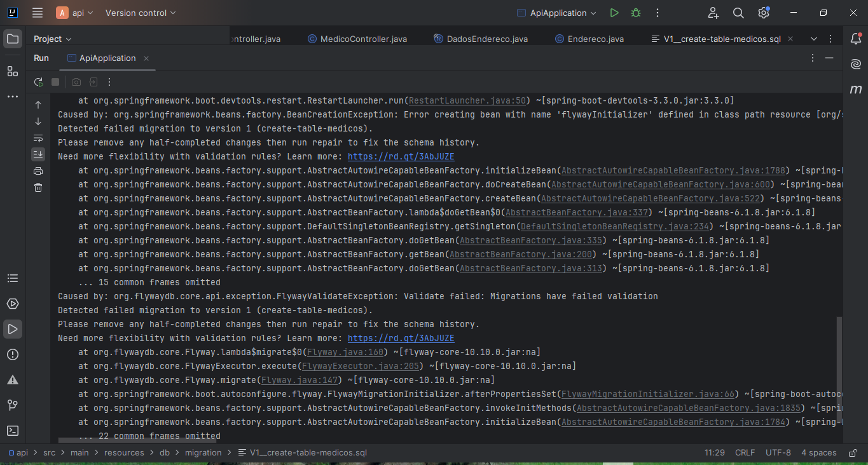Open more Run toolbar actions
Viewport: 868px width, 465px height.
tap(109, 82)
